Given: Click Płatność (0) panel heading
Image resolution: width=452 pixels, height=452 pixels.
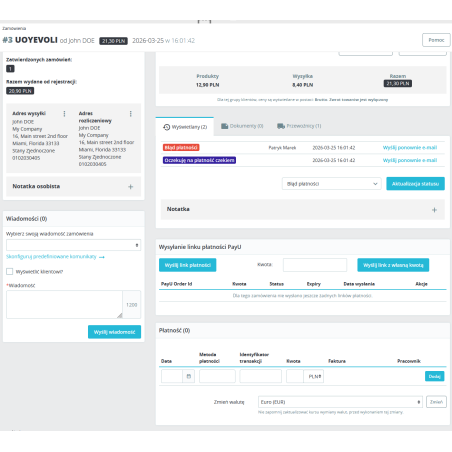Looking at the screenshot, I should click(x=174, y=330).
